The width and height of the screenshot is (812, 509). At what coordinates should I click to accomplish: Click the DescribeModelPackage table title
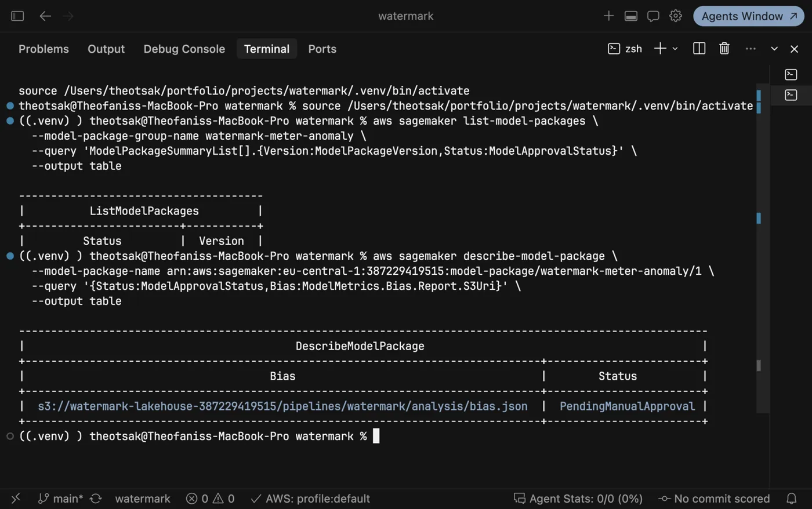[x=360, y=346]
